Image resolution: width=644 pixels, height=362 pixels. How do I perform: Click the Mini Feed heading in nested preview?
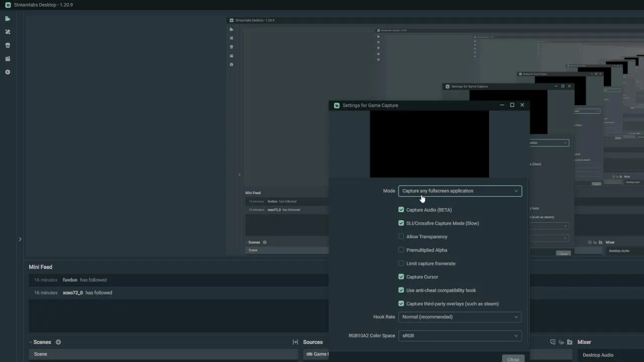click(x=253, y=193)
